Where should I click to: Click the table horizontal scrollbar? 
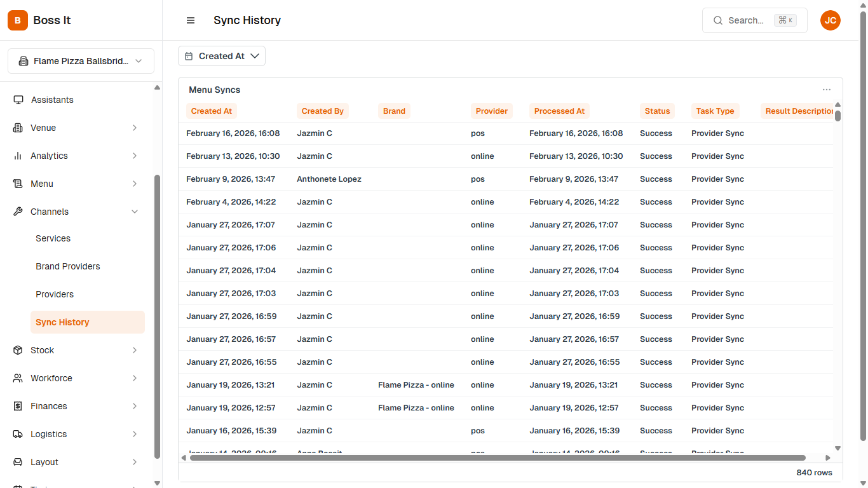[x=497, y=457]
